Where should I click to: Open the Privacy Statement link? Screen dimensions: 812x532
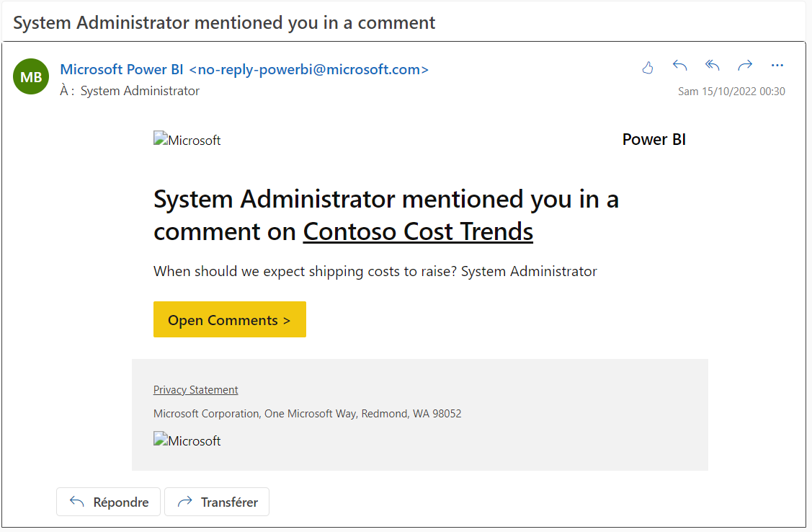(196, 389)
